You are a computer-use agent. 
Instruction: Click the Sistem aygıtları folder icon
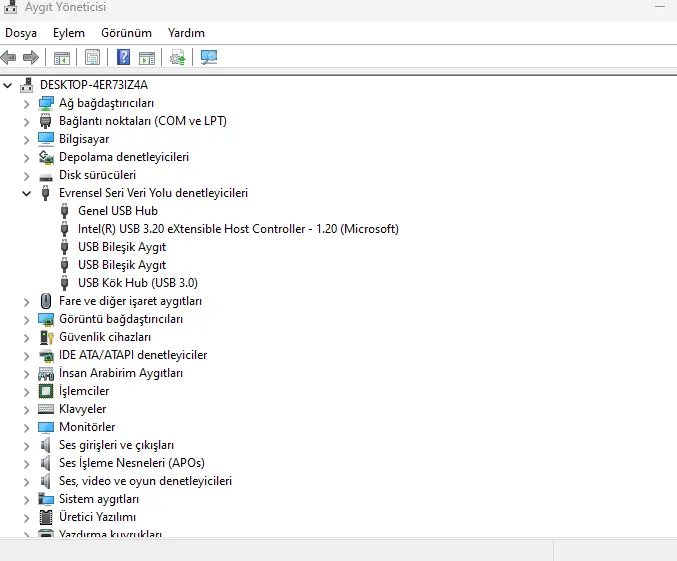46,499
